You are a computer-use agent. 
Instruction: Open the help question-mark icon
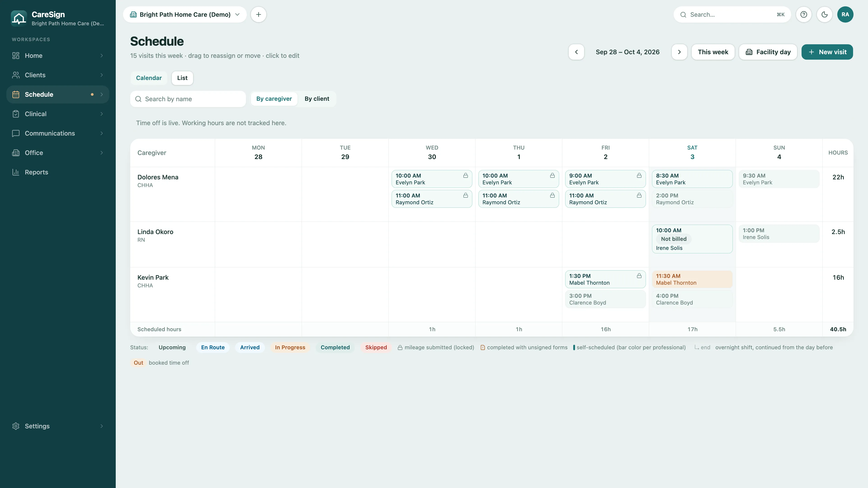click(x=804, y=14)
